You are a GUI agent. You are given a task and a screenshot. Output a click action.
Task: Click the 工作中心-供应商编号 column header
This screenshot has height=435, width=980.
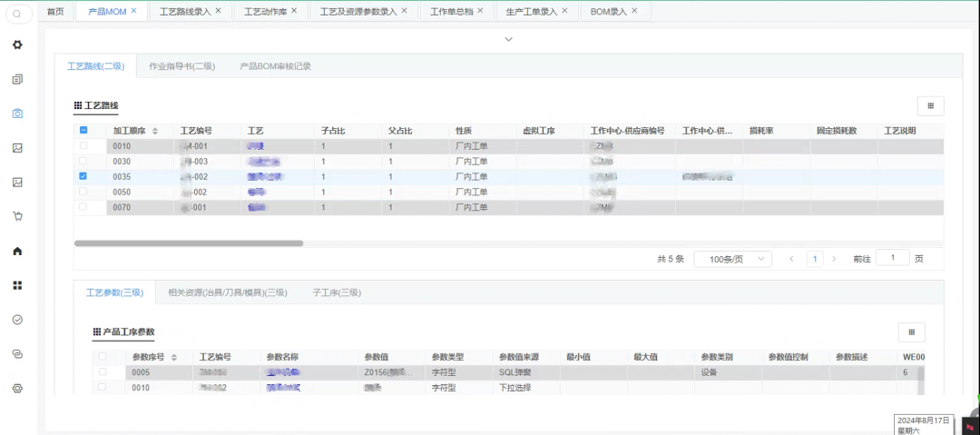(628, 132)
